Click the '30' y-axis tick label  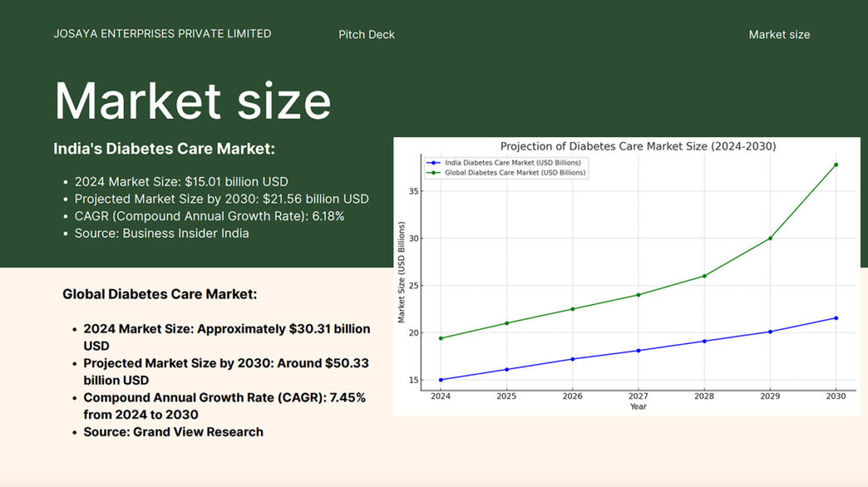coord(414,239)
